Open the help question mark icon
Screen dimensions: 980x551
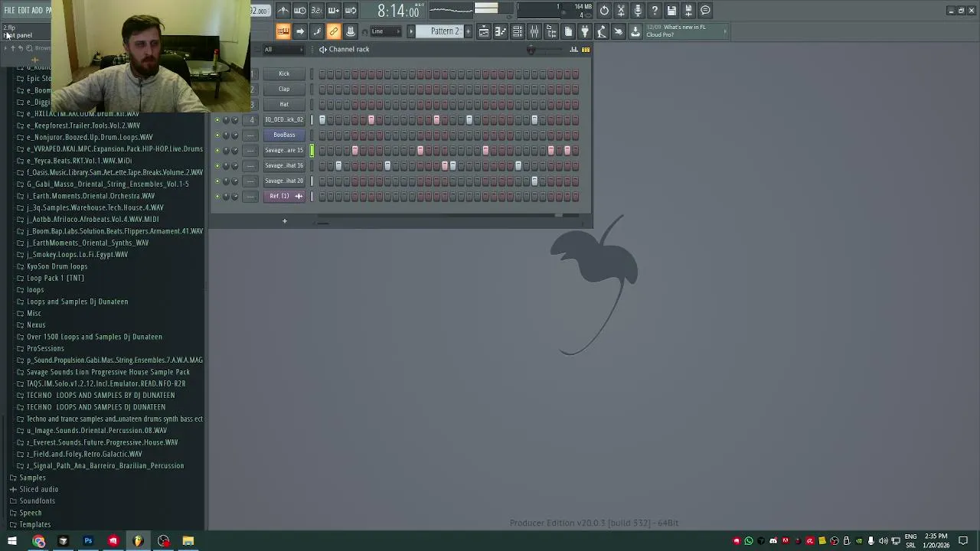(655, 11)
